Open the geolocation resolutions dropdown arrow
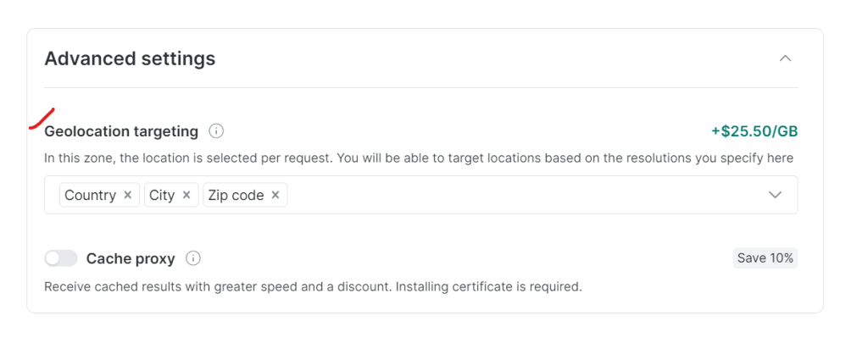This screenshot has width=868, height=349. click(x=774, y=195)
